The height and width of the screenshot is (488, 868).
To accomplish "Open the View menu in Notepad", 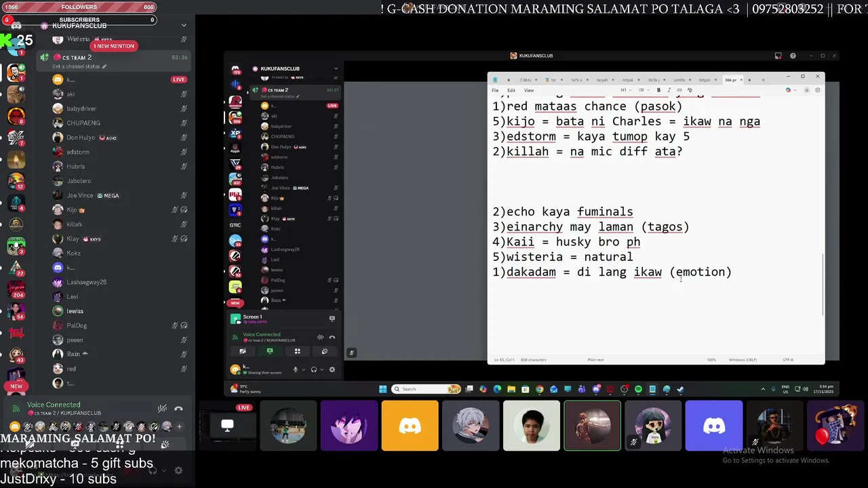I will 529,90.
